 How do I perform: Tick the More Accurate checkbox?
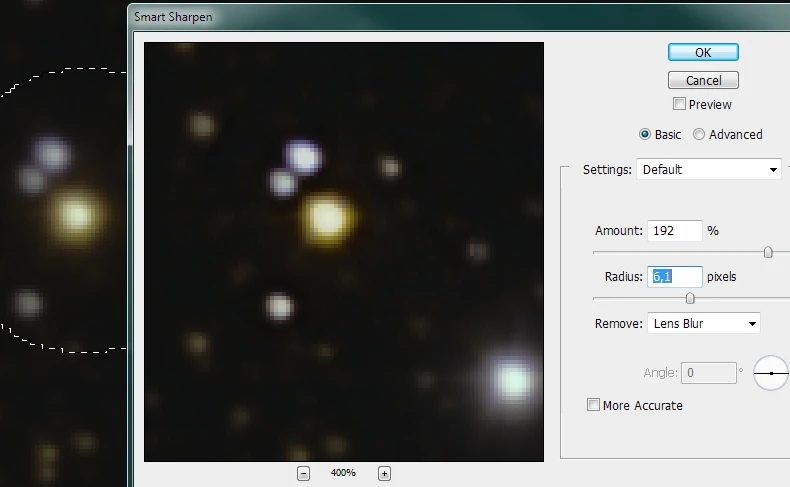[594, 405]
